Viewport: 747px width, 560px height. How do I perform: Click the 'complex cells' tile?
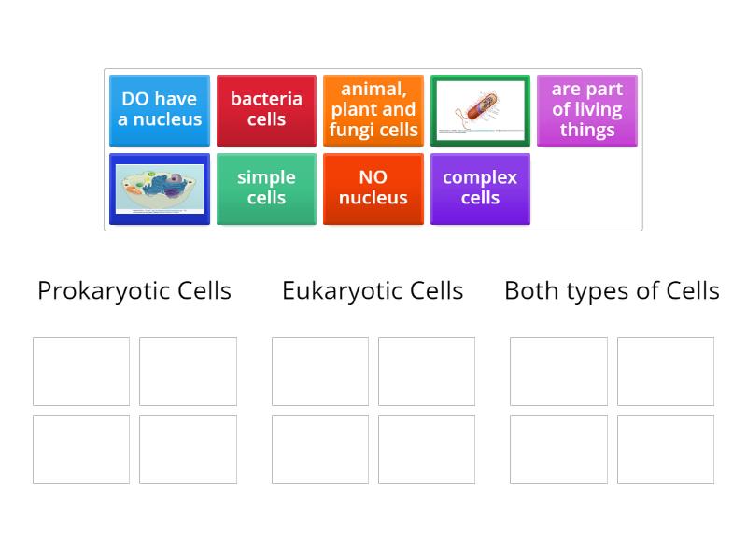[480, 189]
